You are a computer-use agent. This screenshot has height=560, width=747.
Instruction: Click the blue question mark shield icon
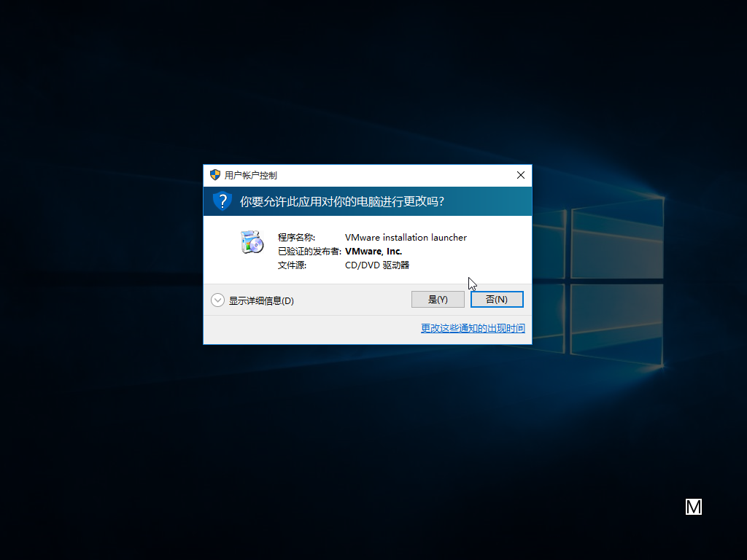point(222,201)
